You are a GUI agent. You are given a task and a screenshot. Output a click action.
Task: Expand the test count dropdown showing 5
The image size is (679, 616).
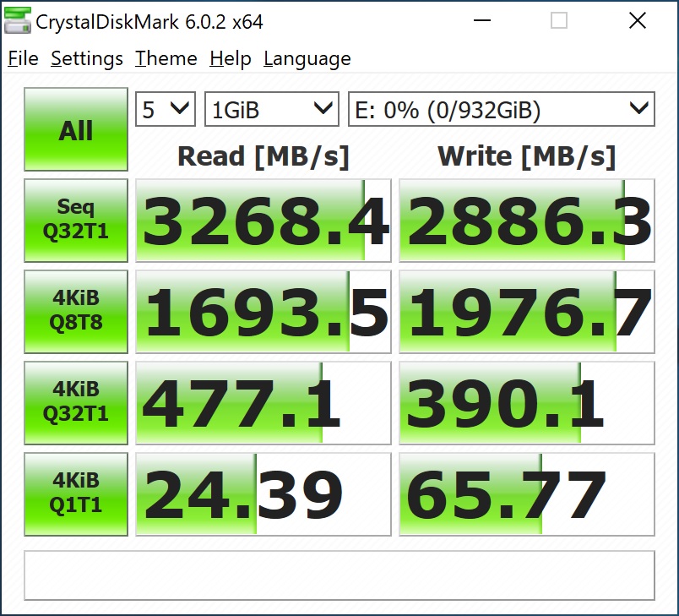(x=166, y=109)
